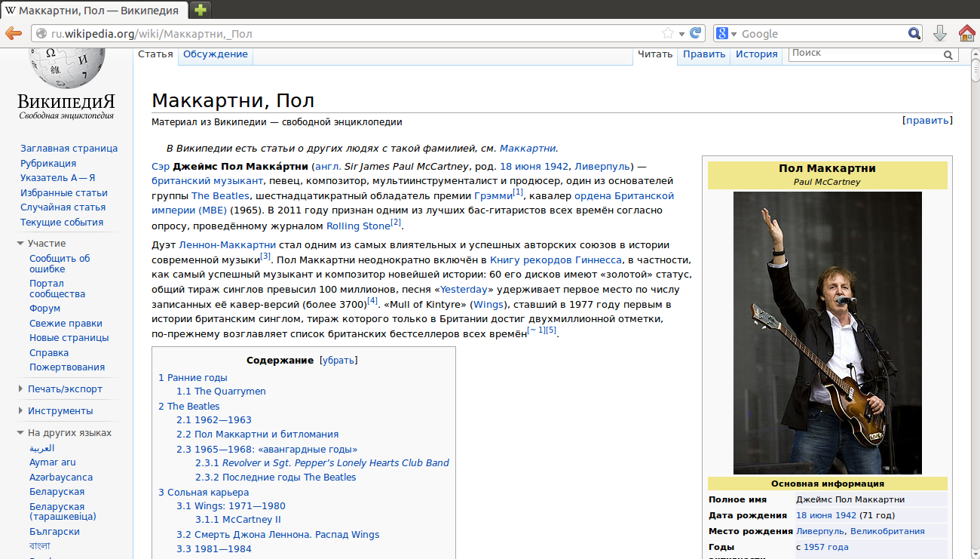Screen dimensions: 980x559
Task: Open Rolling Stone link
Action: click(358, 226)
